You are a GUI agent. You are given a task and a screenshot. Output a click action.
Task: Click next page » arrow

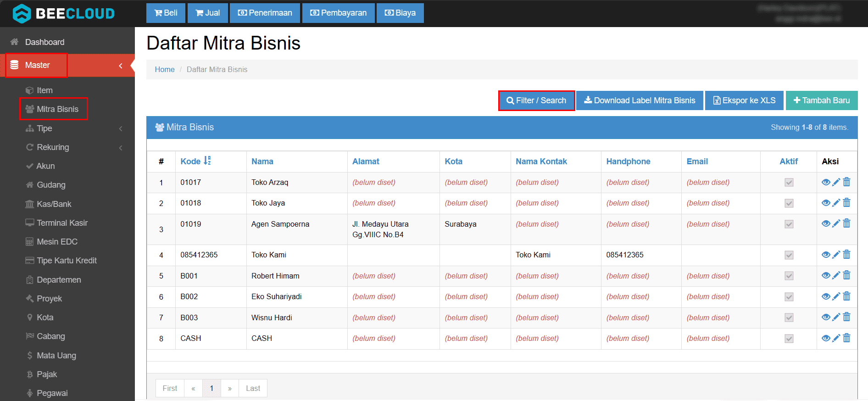230,388
